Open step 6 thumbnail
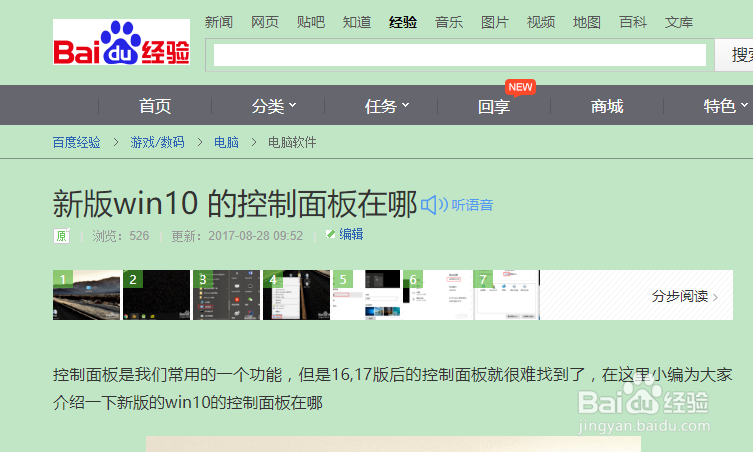 [x=437, y=295]
